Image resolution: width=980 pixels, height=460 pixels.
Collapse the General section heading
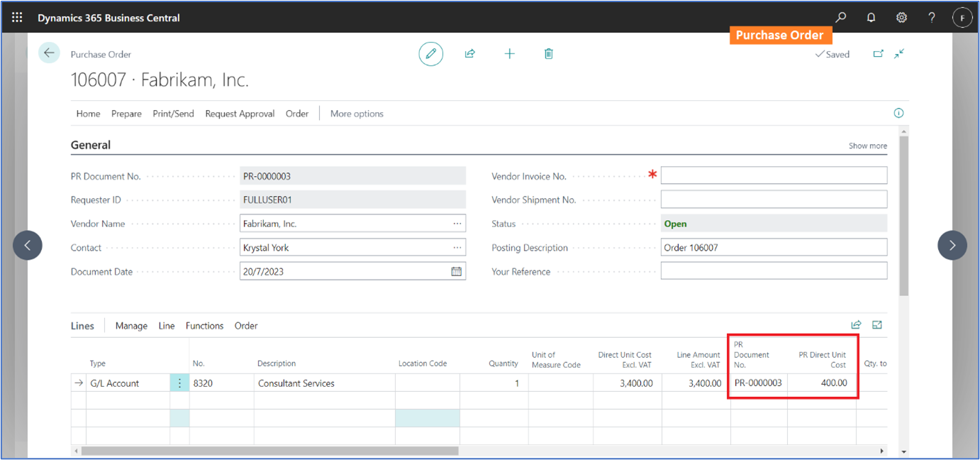[x=91, y=145]
